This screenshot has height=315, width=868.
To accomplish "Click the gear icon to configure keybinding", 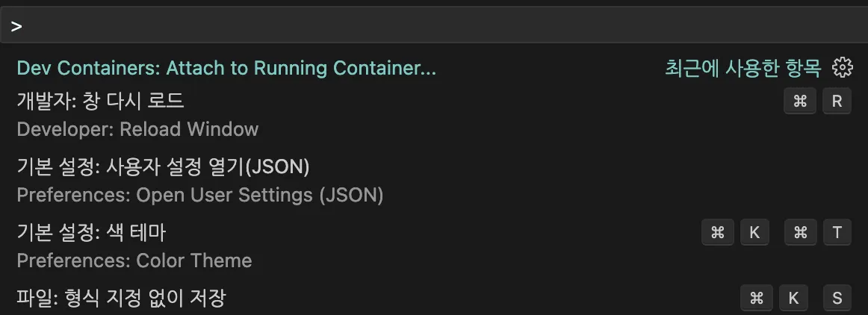I will tap(842, 68).
